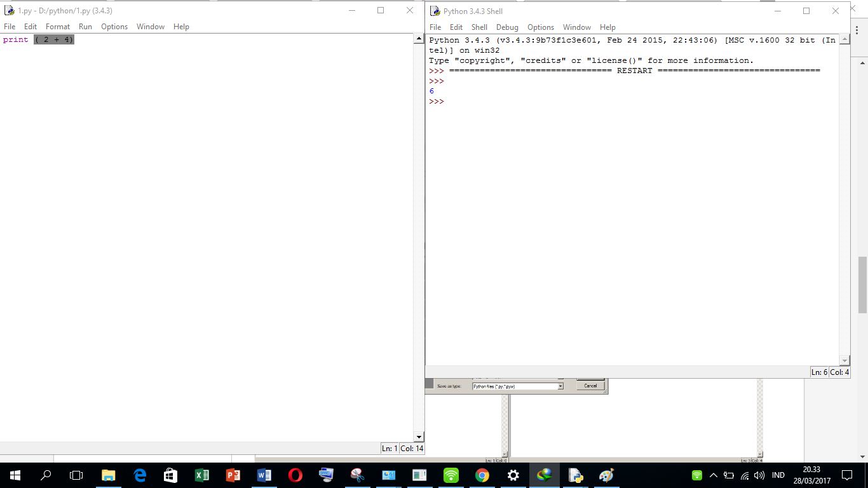Open Options menu in Python Shell
The height and width of the screenshot is (488, 868).
(541, 27)
